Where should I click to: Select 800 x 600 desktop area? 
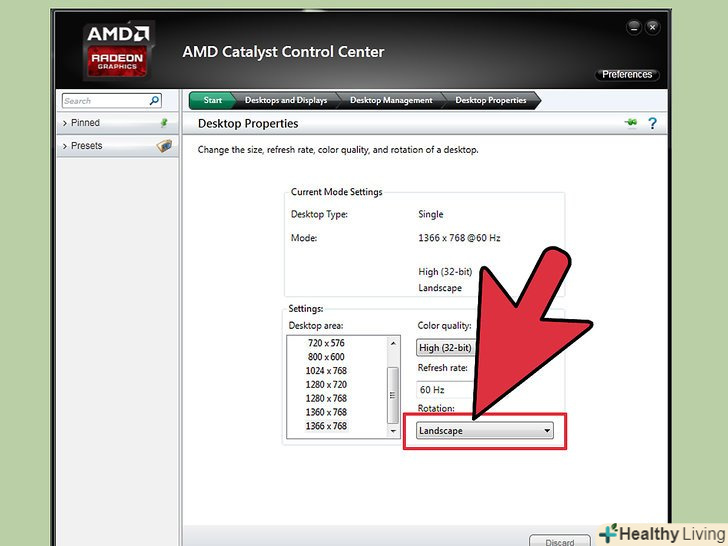326,357
